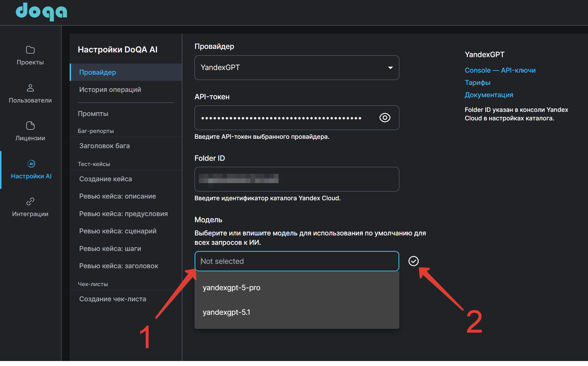Image resolution: width=588 pixels, height=366 pixels.
Task: Open Создание кейса prompt settings
Action: point(126,179)
